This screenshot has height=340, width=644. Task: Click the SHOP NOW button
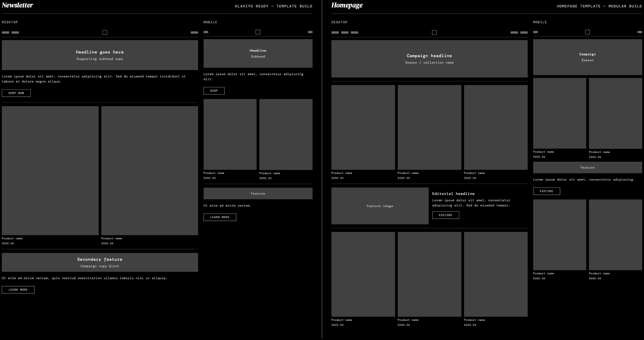16,93
